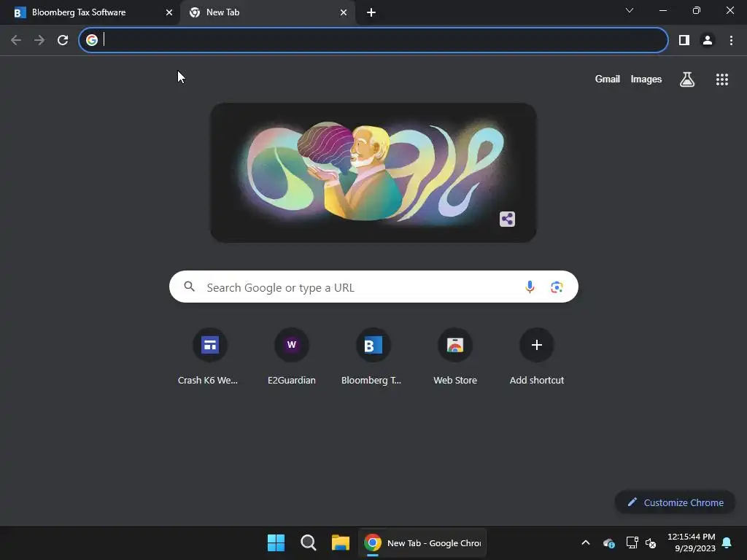Open the Crash K6 We... shortcut
The height and width of the screenshot is (560, 747).
[x=209, y=357]
